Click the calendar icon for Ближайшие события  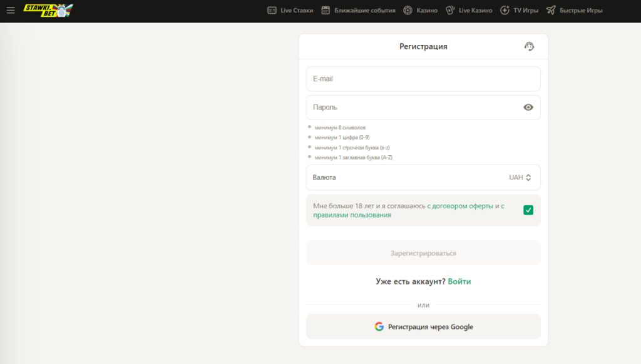click(326, 10)
